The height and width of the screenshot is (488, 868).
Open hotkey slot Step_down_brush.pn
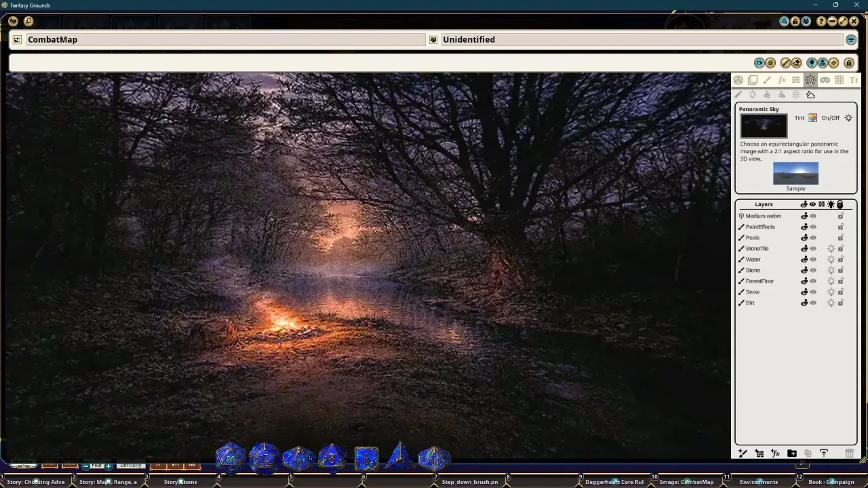[470, 482]
